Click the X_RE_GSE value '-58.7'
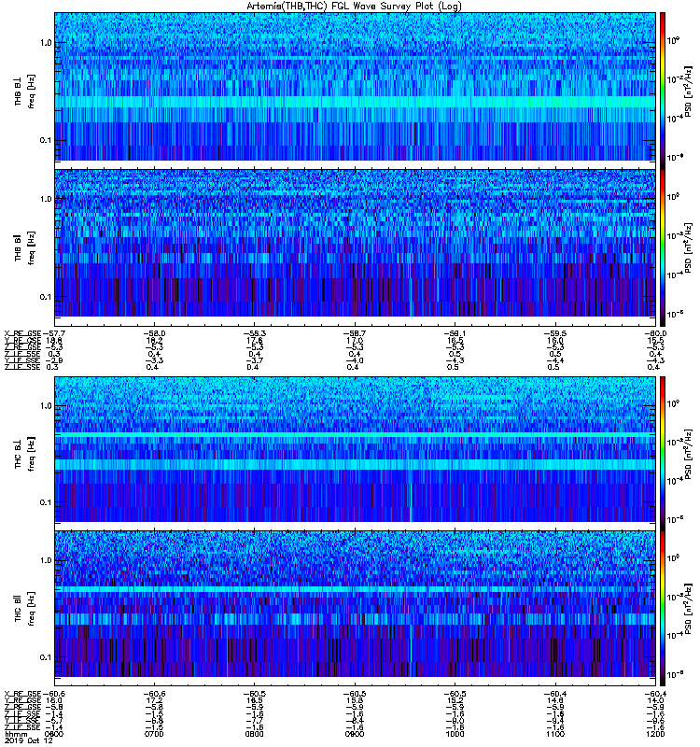The width and height of the screenshot is (700, 747). tap(355, 333)
